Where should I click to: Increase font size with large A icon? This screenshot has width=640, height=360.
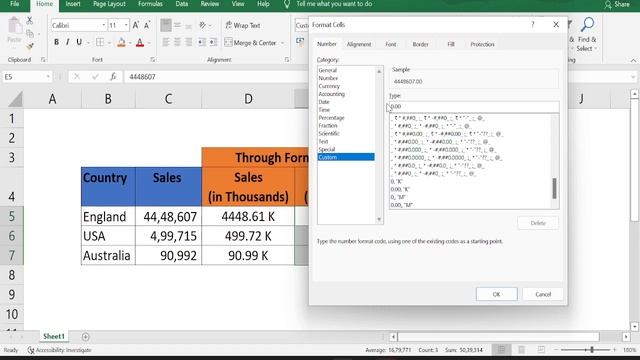136,25
